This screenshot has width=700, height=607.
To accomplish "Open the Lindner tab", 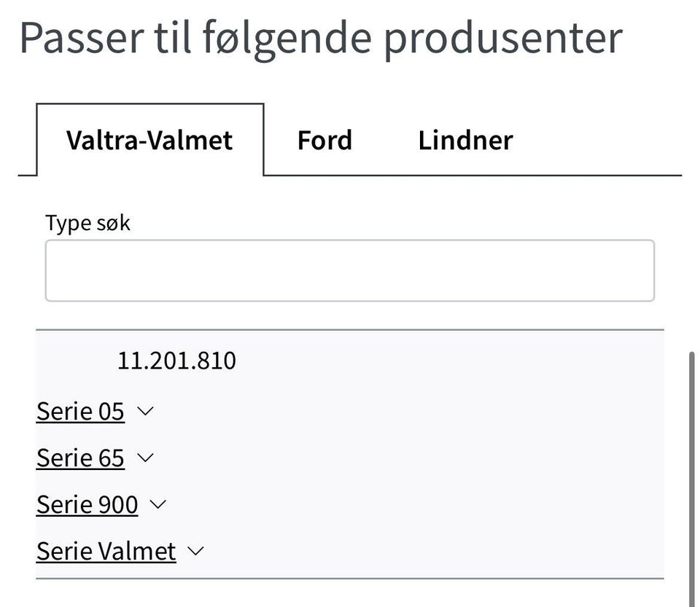I will pyautogui.click(x=465, y=140).
